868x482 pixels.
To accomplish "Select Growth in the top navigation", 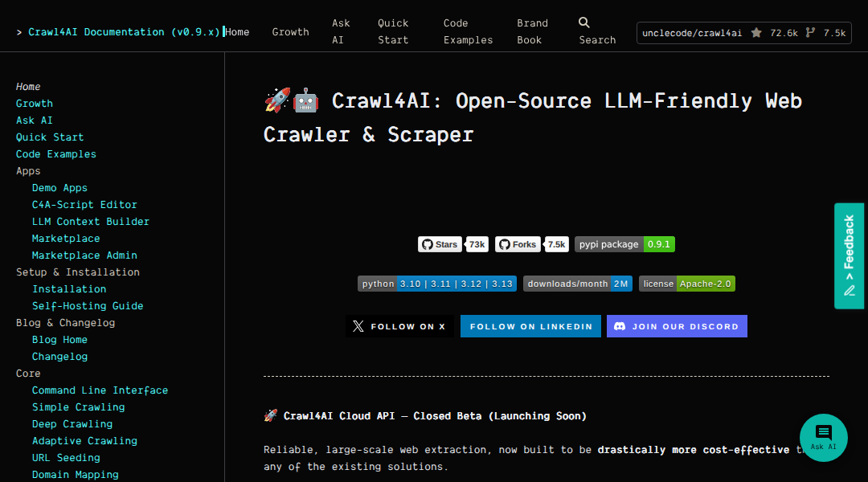I will (291, 32).
